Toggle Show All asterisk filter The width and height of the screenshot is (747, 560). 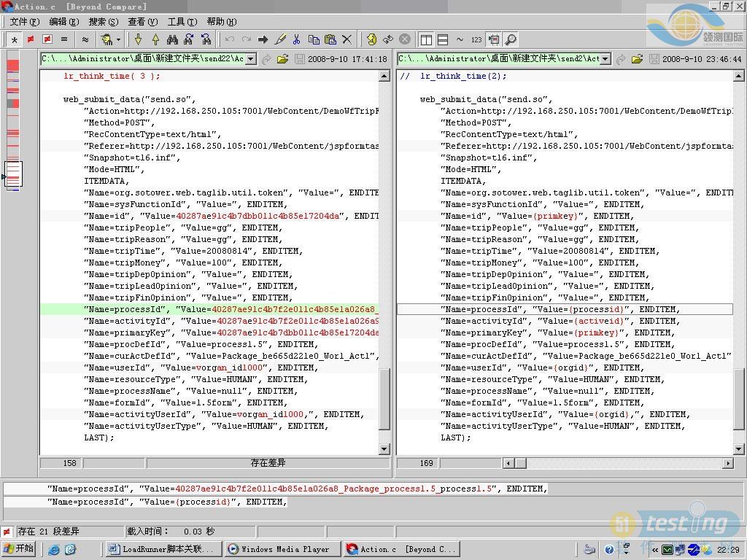pyautogui.click(x=14, y=39)
